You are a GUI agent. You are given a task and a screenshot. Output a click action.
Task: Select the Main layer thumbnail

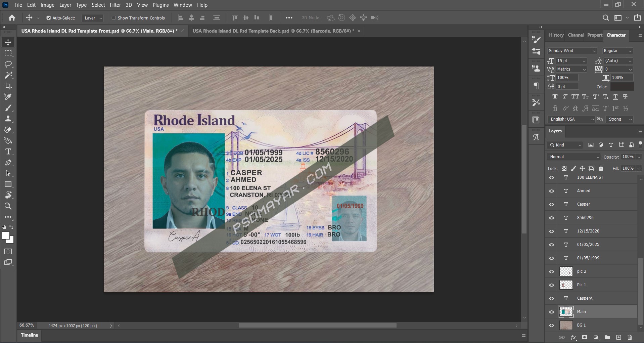(x=566, y=312)
